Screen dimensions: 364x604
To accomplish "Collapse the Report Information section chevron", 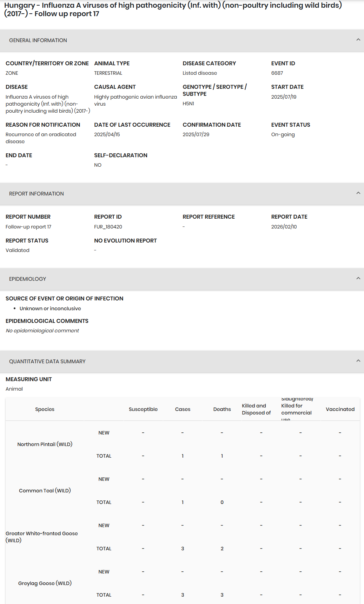I will pyautogui.click(x=358, y=193).
